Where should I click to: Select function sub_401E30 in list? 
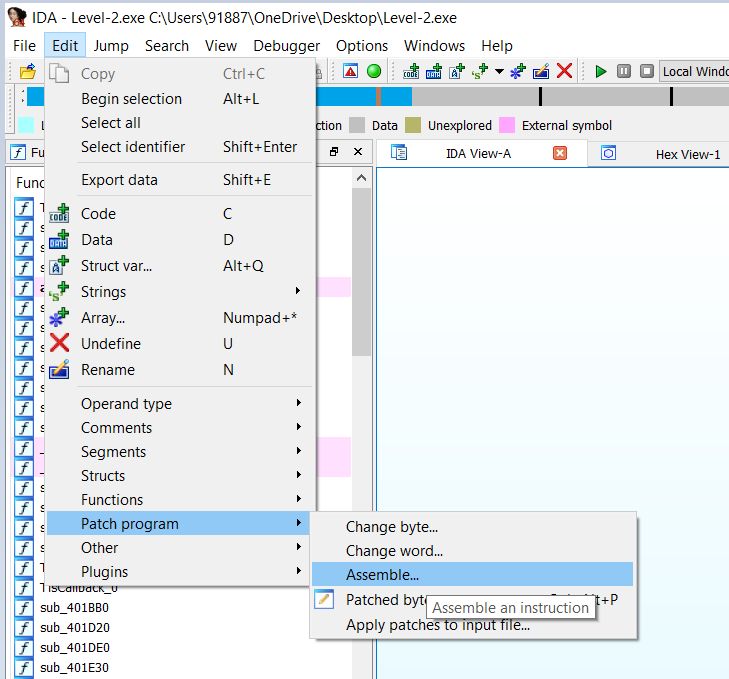point(74,668)
